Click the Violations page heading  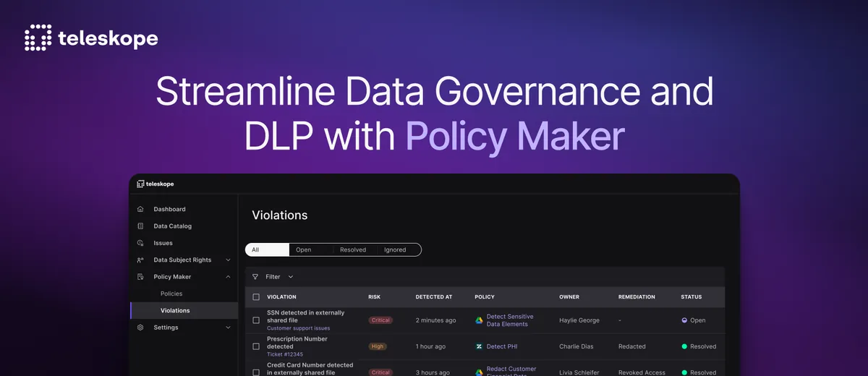pos(280,215)
